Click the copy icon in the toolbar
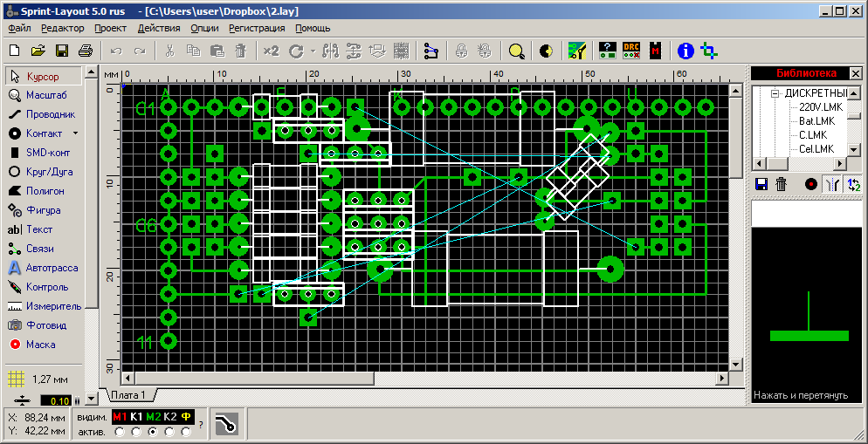The width and height of the screenshot is (868, 444). 193,51
